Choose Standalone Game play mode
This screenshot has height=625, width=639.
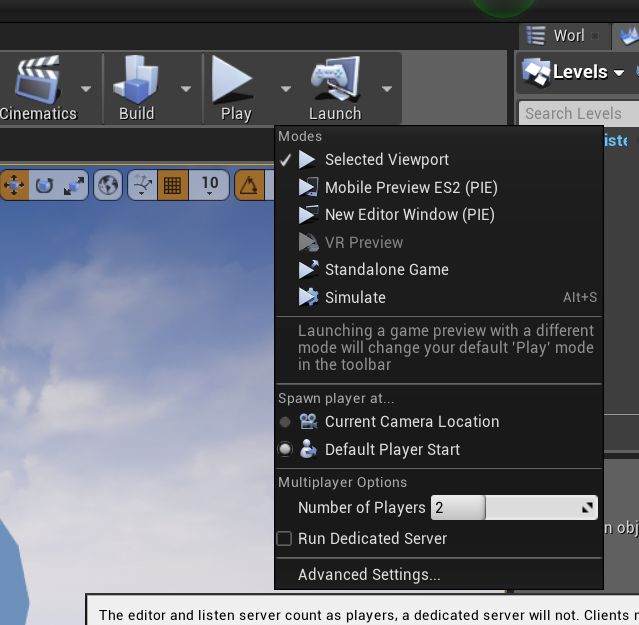point(439,269)
